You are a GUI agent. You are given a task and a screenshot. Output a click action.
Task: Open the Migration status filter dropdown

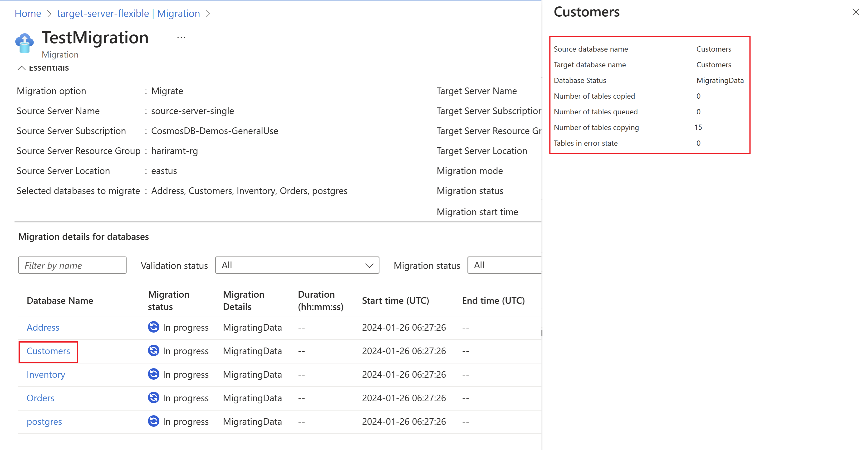(504, 266)
